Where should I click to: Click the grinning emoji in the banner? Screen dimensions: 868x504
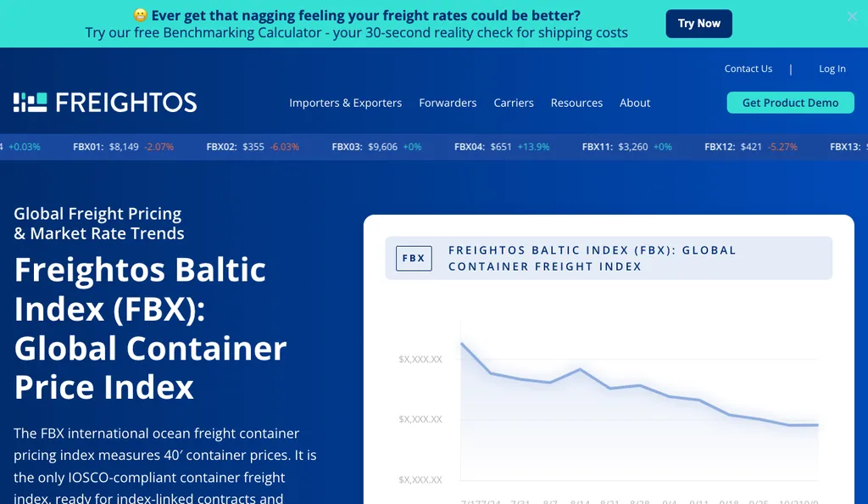click(140, 15)
